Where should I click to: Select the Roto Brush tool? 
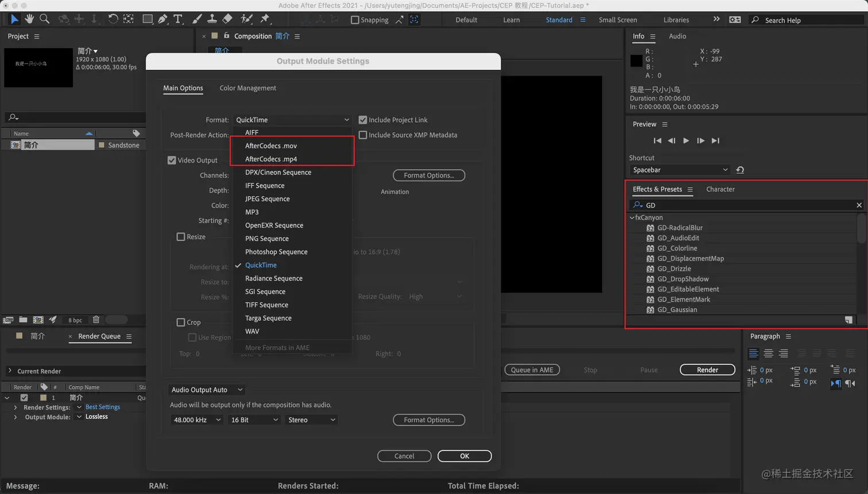click(x=247, y=19)
